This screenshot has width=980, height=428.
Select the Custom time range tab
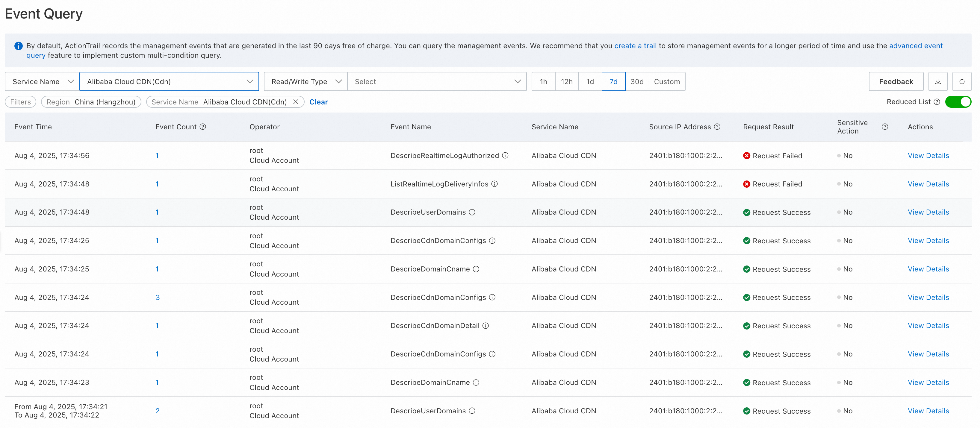(666, 81)
